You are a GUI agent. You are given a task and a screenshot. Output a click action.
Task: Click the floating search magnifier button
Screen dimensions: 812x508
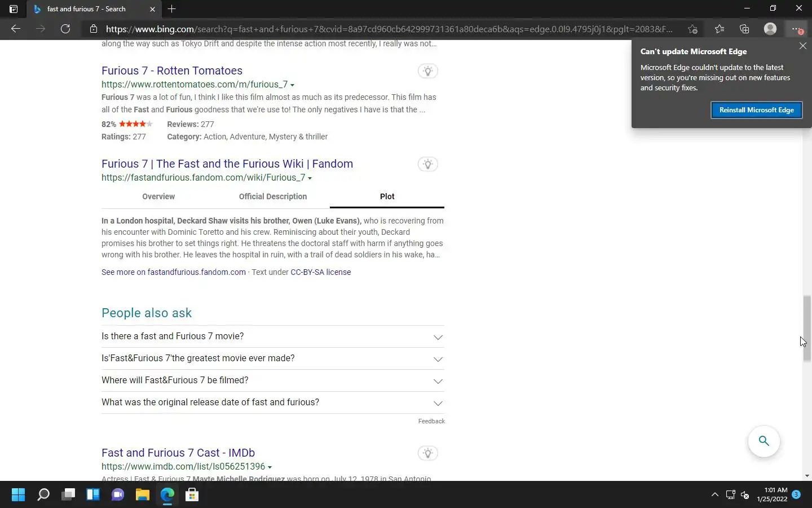(x=764, y=441)
